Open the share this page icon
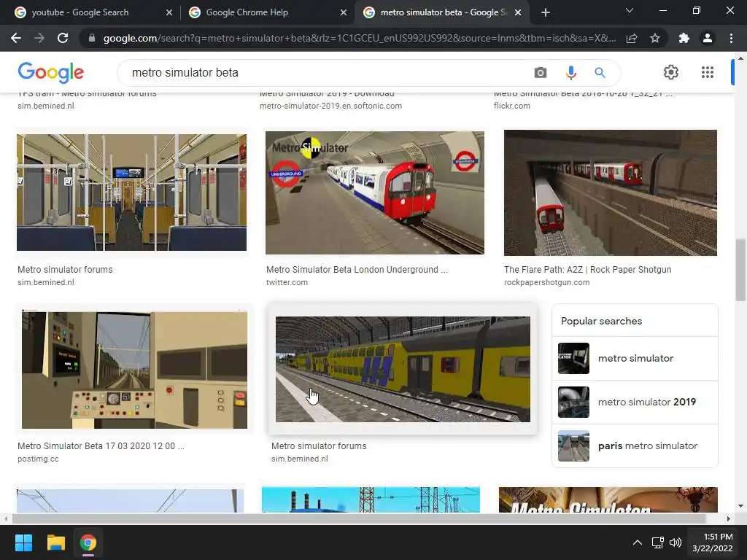 [x=632, y=38]
